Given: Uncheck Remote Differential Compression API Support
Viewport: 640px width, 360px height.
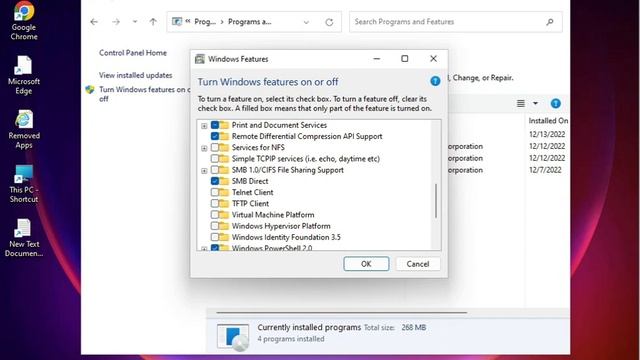Looking at the screenshot, I should (215, 136).
